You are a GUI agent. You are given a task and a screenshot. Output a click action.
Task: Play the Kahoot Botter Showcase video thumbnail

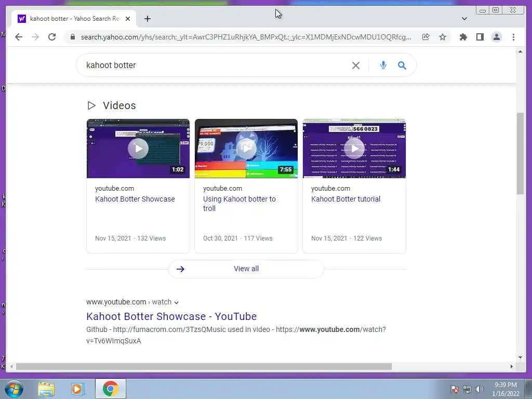click(x=138, y=148)
